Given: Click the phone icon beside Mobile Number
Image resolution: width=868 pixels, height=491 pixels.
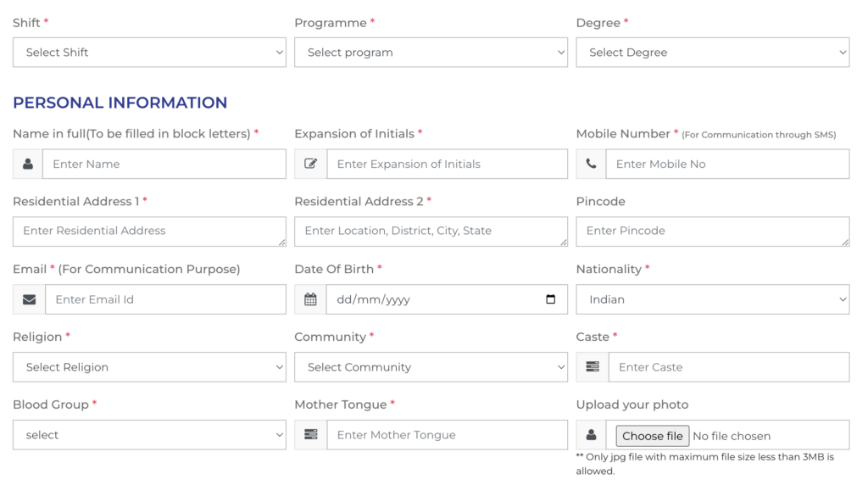Looking at the screenshot, I should coord(591,164).
